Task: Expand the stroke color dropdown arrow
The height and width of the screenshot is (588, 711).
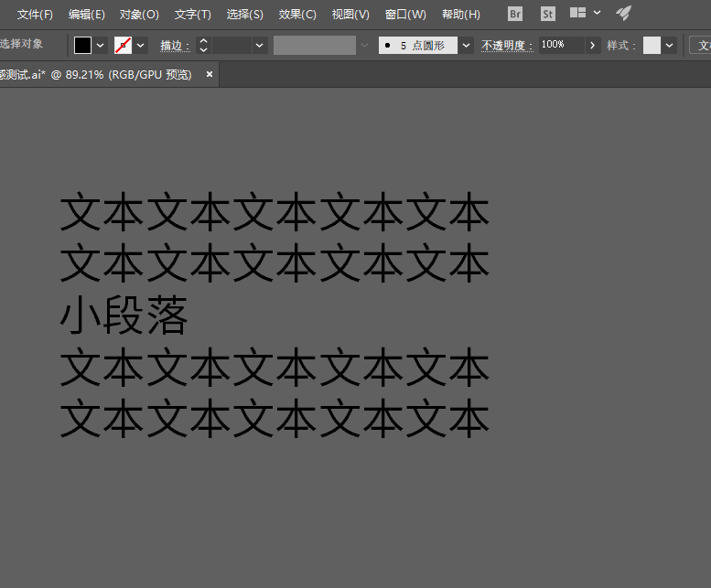Action: [x=141, y=46]
